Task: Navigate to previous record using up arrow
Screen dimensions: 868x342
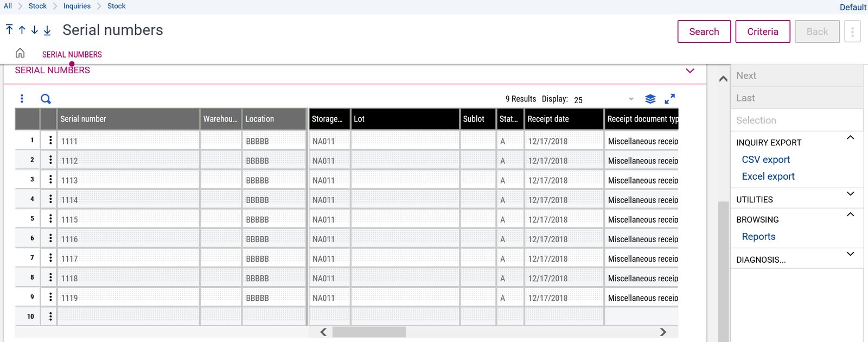Action: pos(21,30)
